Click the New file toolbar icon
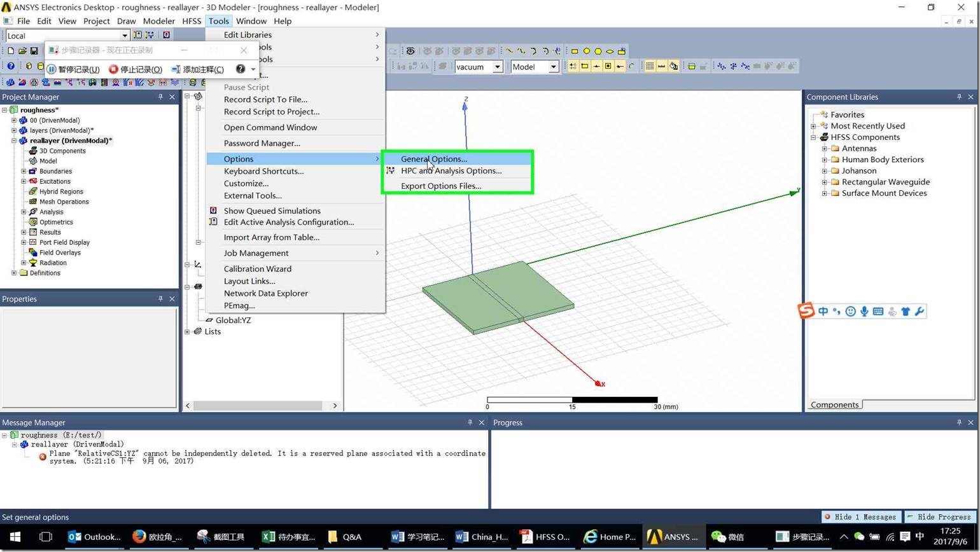 (x=10, y=51)
